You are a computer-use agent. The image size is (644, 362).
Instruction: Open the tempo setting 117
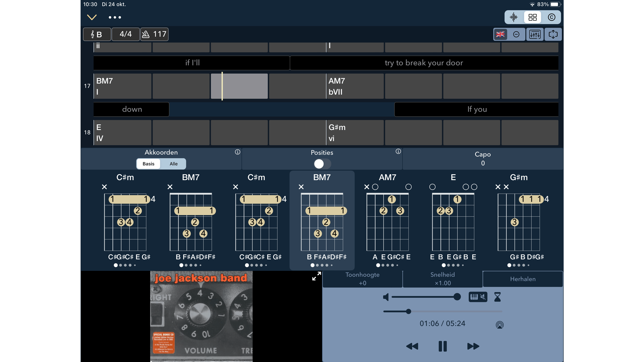(x=154, y=34)
